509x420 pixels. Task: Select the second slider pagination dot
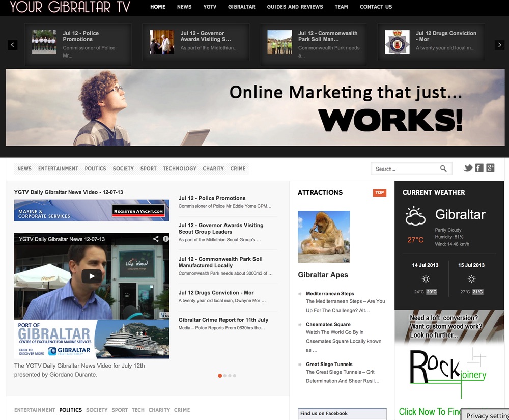click(224, 376)
